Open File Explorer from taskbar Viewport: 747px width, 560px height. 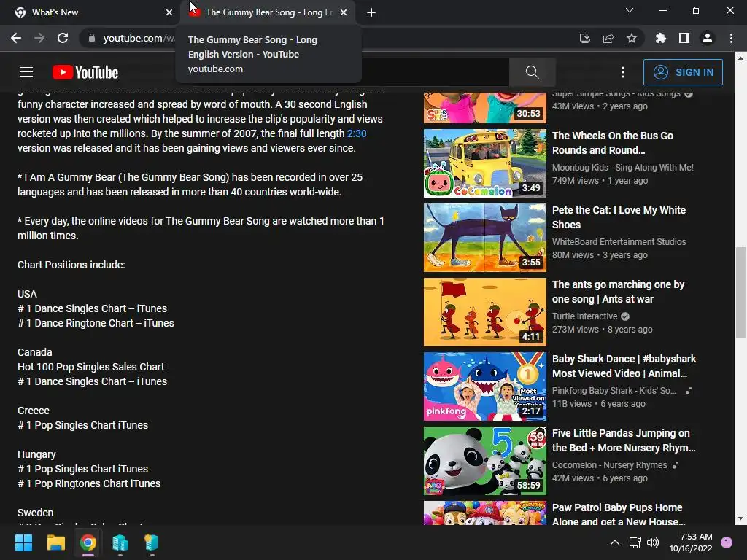pyautogui.click(x=55, y=542)
